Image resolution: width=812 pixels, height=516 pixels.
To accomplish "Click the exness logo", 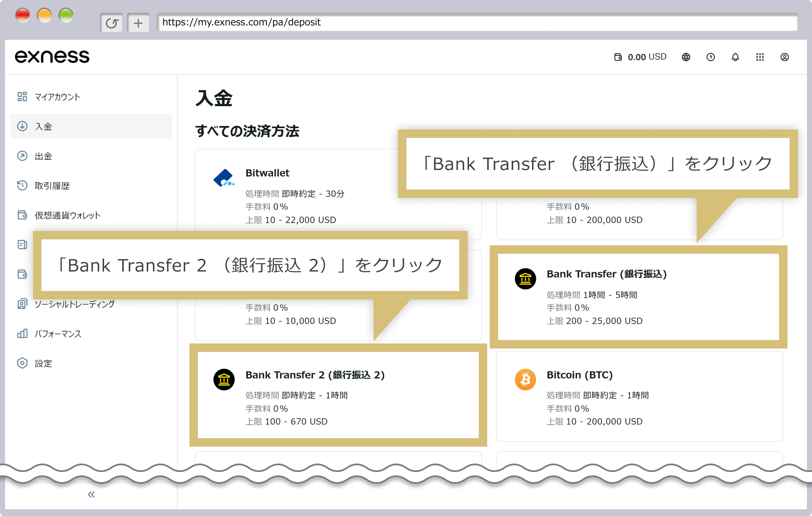I will point(52,57).
